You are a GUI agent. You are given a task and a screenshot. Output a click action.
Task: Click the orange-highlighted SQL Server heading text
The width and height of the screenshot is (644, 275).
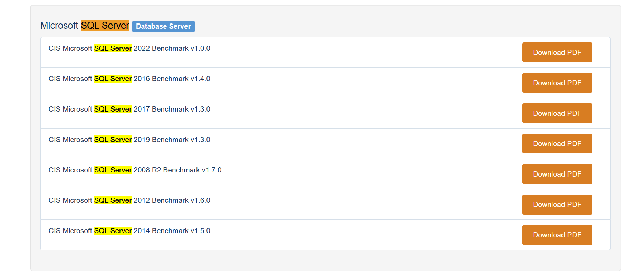(x=105, y=26)
